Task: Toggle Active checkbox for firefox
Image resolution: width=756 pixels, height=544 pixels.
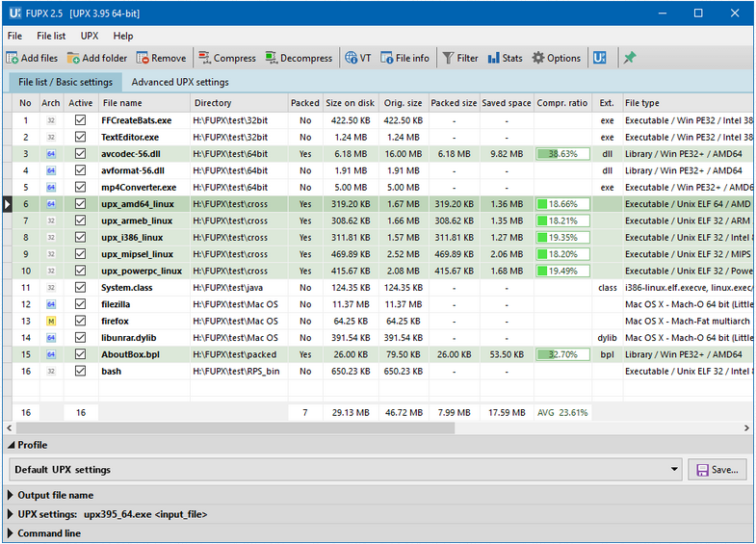Action: [x=80, y=321]
